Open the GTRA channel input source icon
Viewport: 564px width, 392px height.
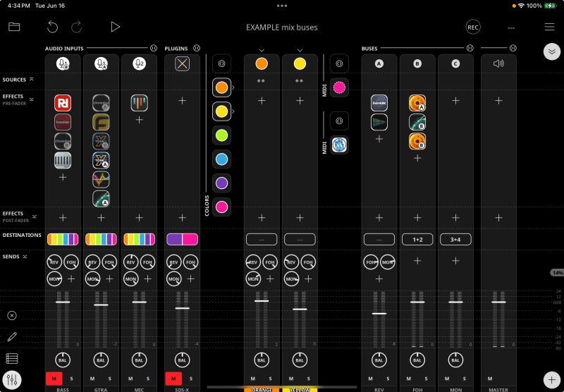point(101,63)
